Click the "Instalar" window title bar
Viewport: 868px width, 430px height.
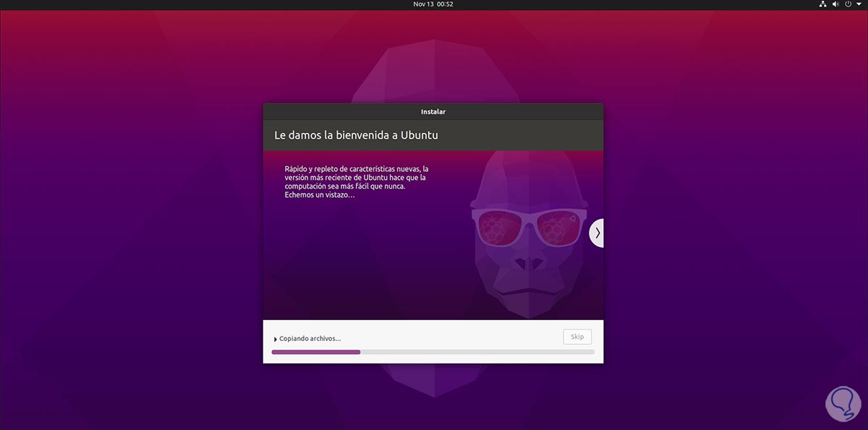pos(433,112)
